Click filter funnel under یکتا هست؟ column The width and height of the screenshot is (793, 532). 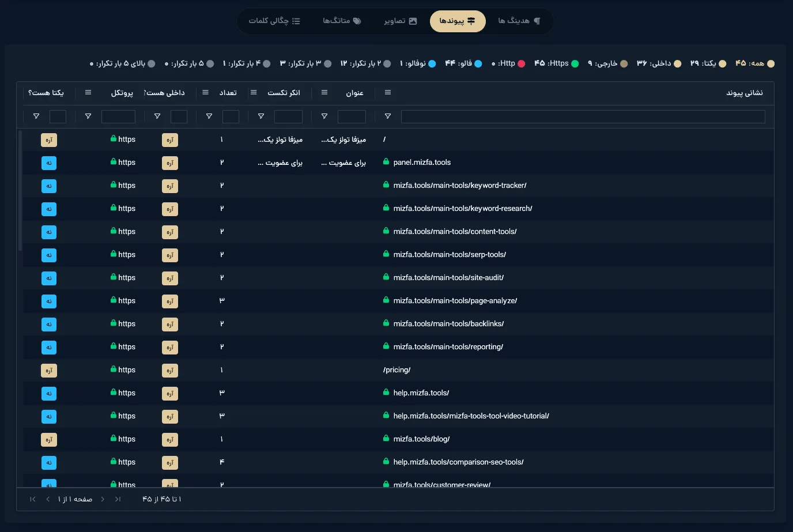tap(36, 116)
